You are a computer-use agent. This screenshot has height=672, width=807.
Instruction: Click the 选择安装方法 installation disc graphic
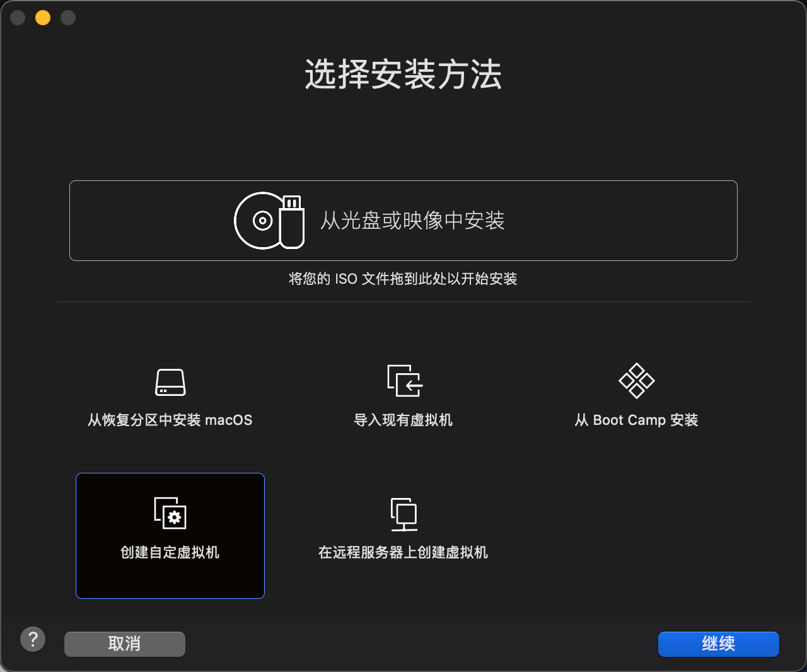[269, 221]
